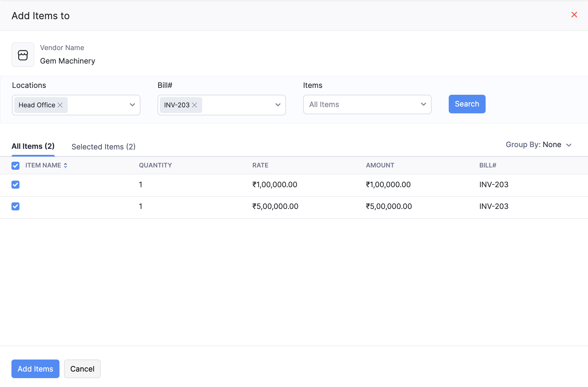Viewport: 588px width, 387px height.
Task: Click INV-203 in the first table row
Action: (494, 185)
